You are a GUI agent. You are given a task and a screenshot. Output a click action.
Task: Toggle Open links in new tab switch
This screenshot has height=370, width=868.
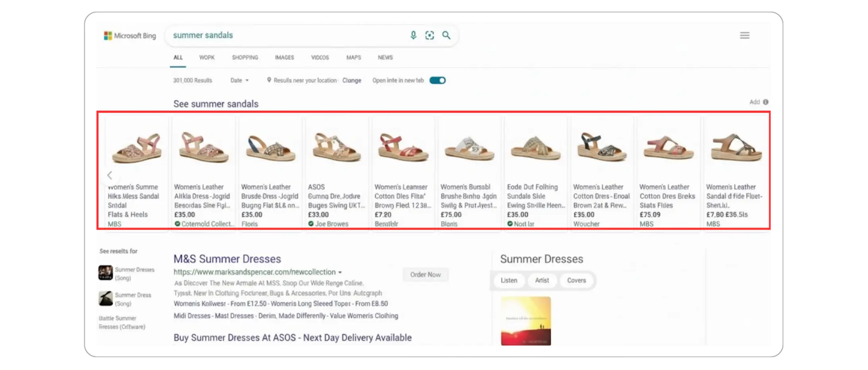(438, 80)
